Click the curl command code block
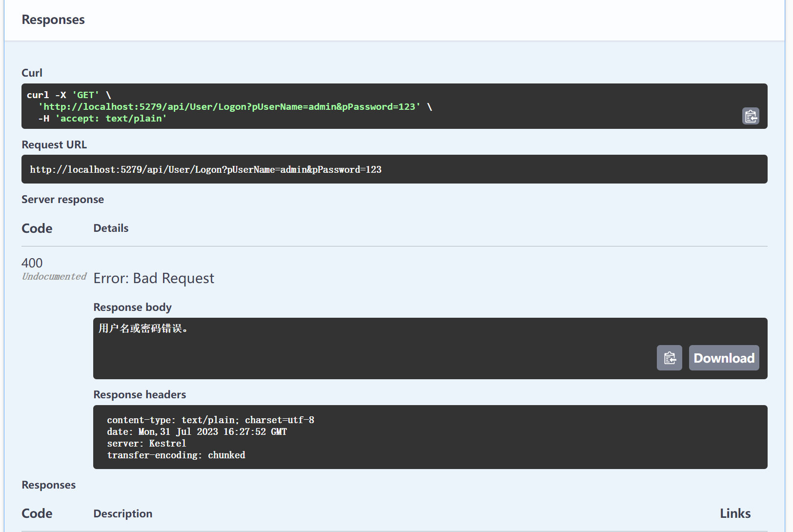This screenshot has width=793, height=532. pos(394,106)
